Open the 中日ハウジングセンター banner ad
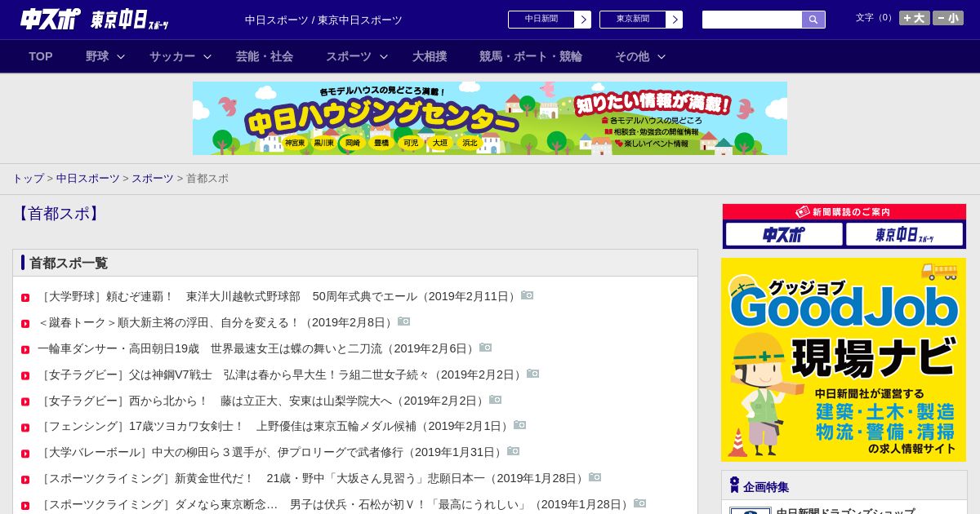This screenshot has height=514, width=980. pyautogui.click(x=490, y=118)
